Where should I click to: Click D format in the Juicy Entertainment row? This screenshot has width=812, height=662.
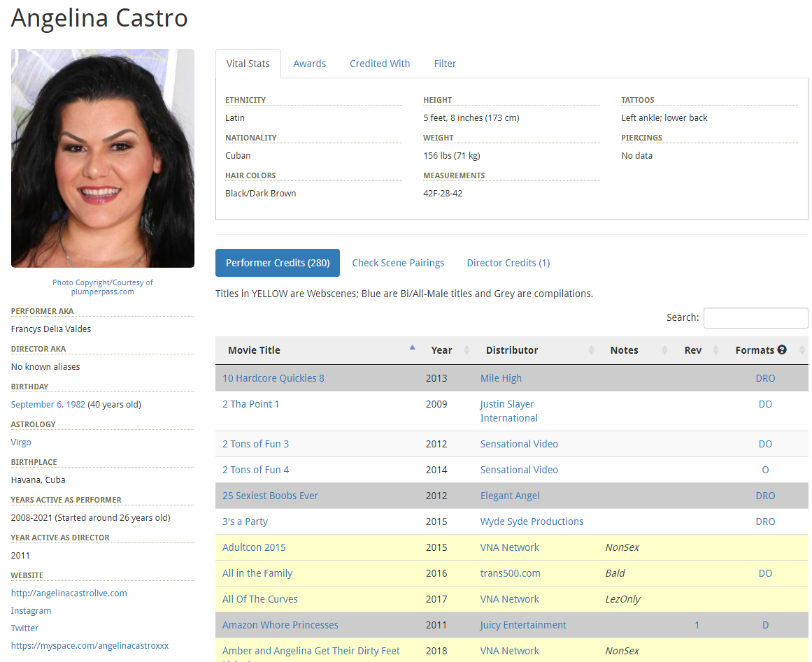click(x=765, y=625)
